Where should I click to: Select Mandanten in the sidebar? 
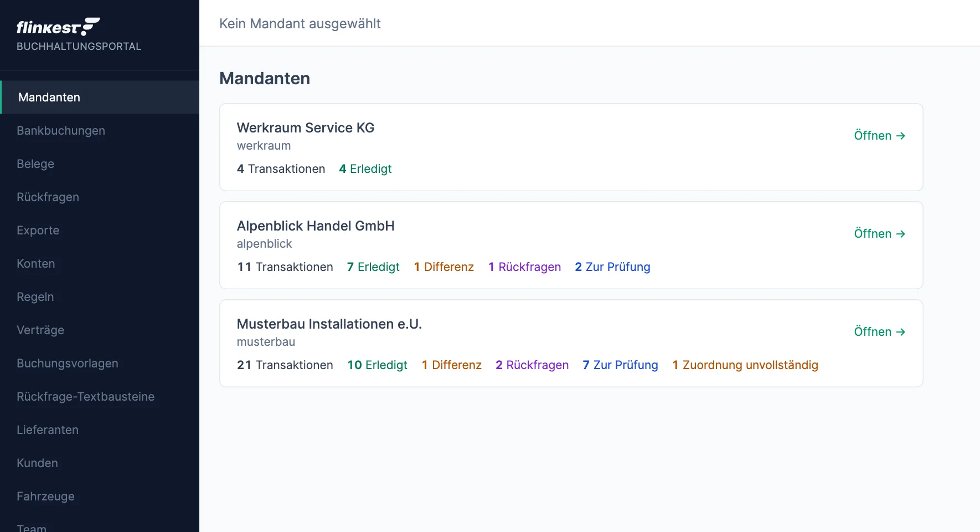click(x=100, y=98)
